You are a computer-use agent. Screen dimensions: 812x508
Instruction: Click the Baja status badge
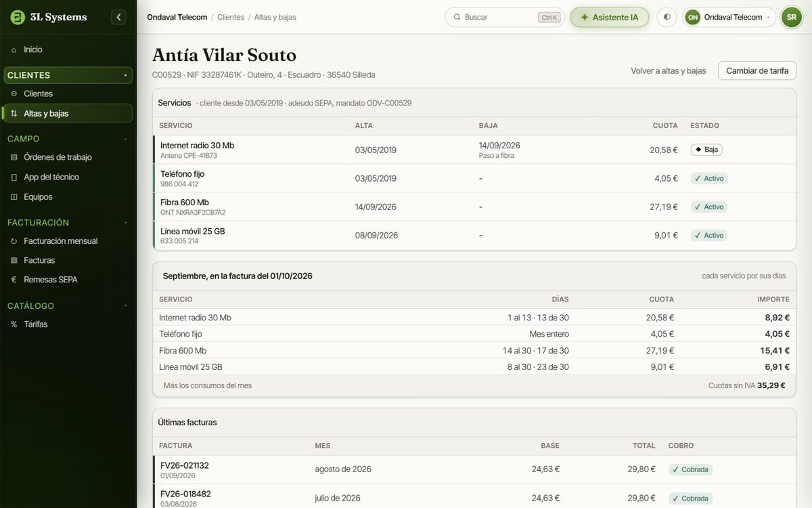pyautogui.click(x=706, y=150)
